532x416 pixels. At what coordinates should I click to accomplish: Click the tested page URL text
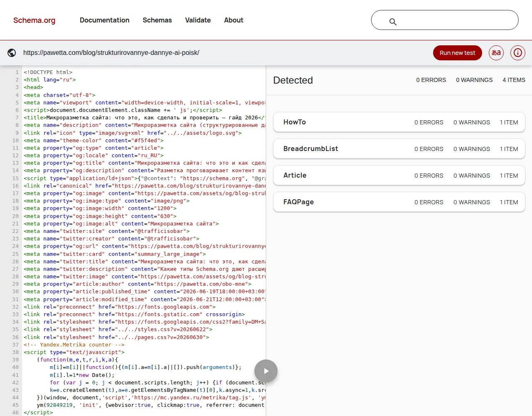[111, 53]
